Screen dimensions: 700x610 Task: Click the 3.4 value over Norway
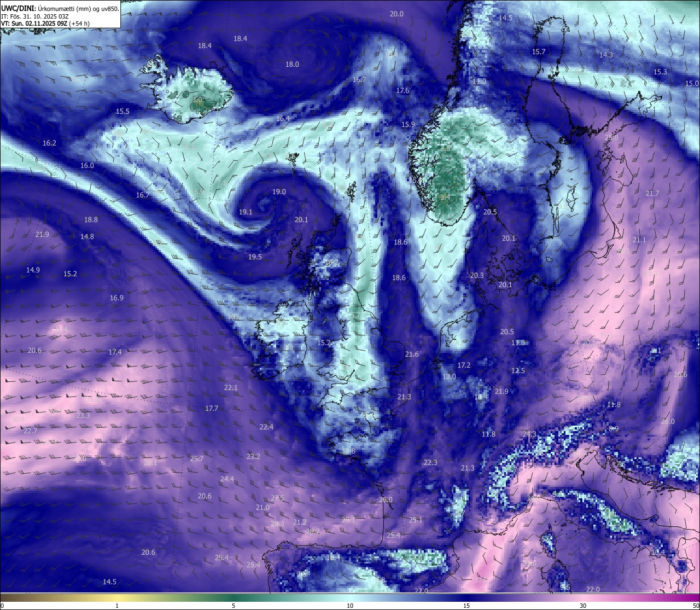(x=445, y=196)
